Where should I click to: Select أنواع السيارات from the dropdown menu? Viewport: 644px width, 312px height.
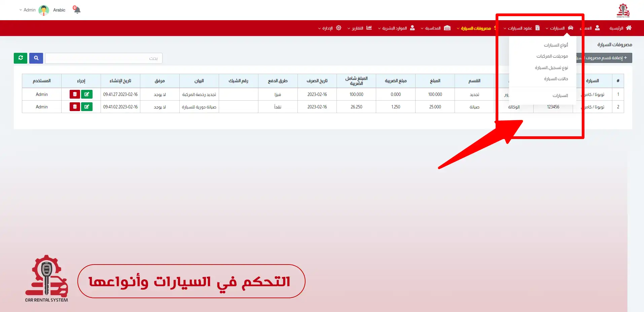[556, 45]
